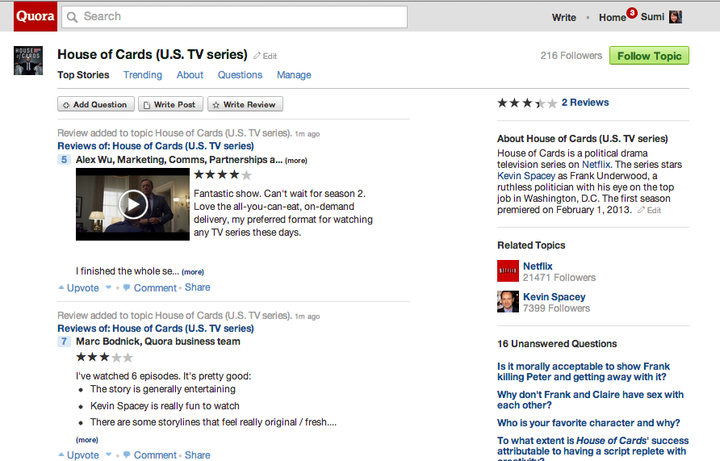
Task: Open Kevin Spacey related topic link
Action: click(554, 297)
